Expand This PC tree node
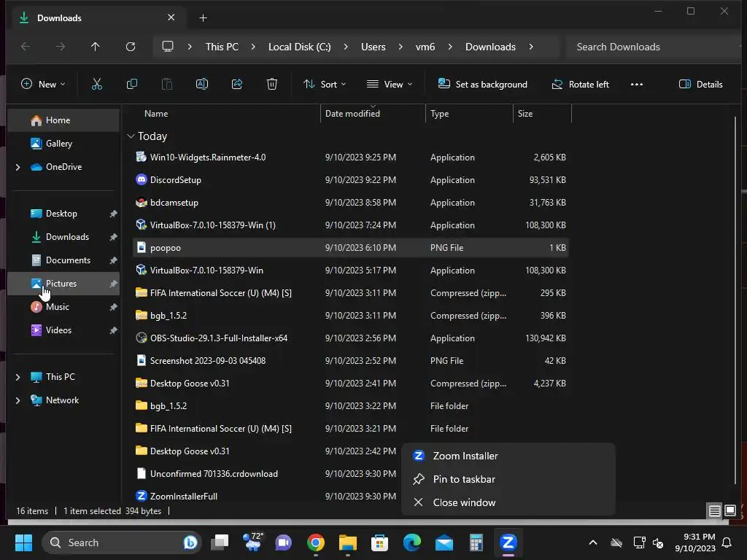Image resolution: width=747 pixels, height=560 pixels. (x=18, y=377)
